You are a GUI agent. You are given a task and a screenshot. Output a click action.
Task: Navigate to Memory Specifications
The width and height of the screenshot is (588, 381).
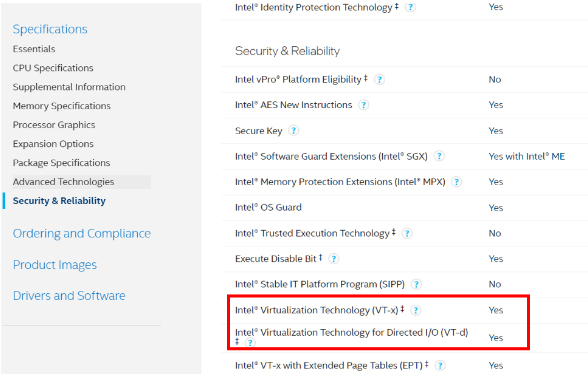pos(62,106)
